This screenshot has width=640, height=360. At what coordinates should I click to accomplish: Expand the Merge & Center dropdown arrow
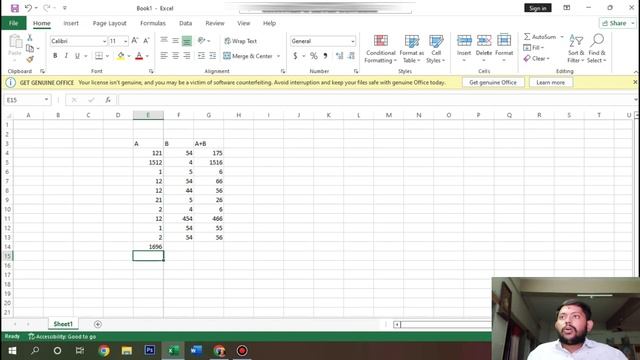(x=278, y=56)
